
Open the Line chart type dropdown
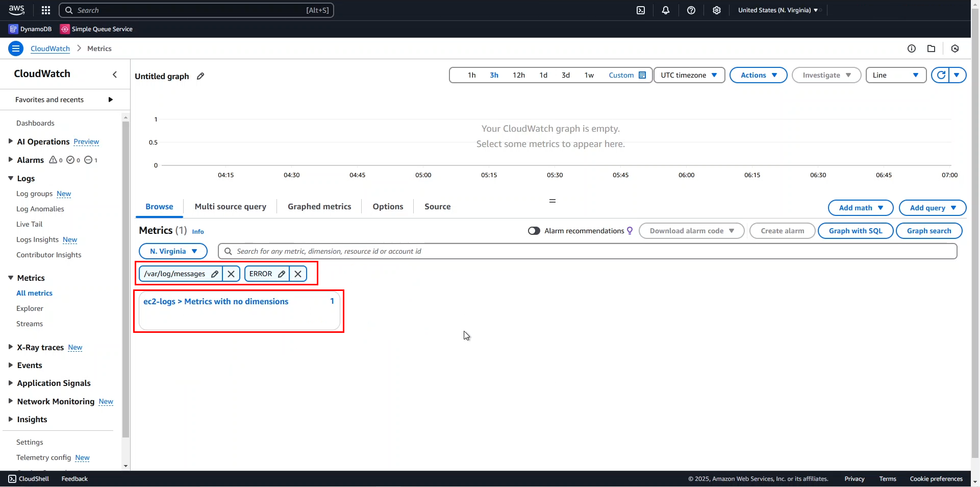click(x=896, y=75)
